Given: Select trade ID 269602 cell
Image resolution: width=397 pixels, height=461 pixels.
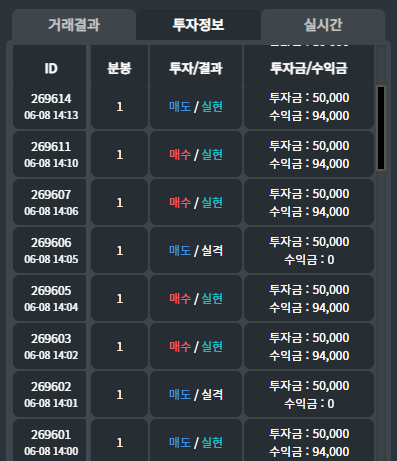Looking at the screenshot, I should (50, 395).
